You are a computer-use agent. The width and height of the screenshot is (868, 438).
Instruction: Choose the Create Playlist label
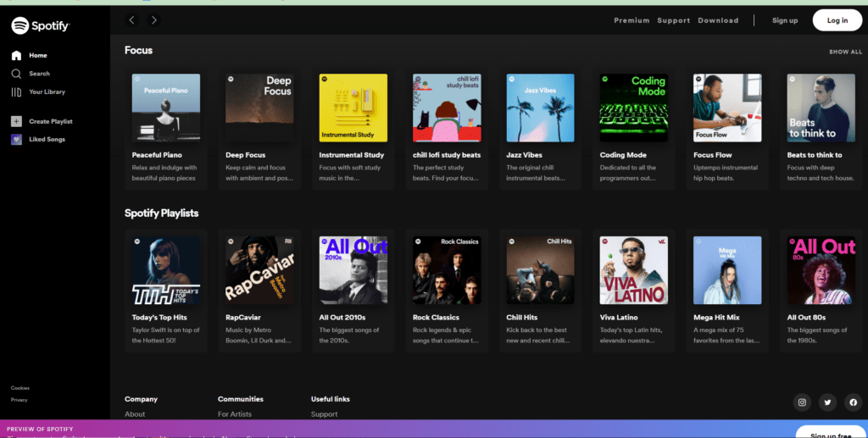[x=51, y=121]
